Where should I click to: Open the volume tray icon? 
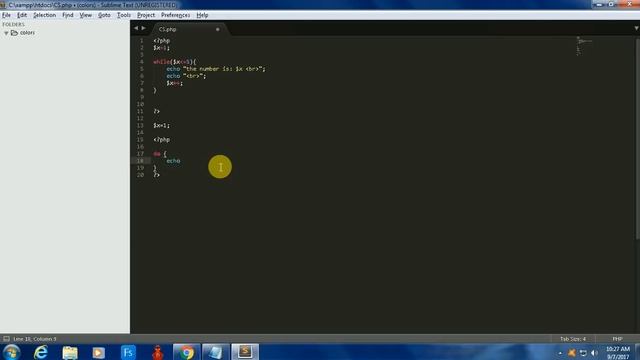(x=594, y=353)
